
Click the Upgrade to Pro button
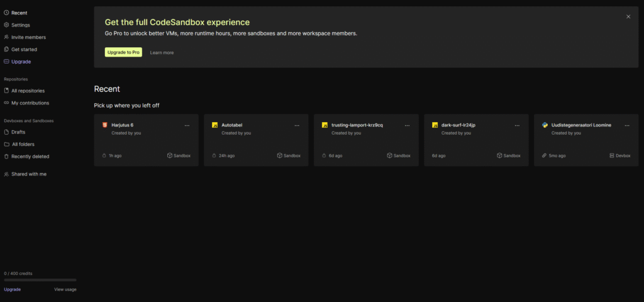pos(123,52)
